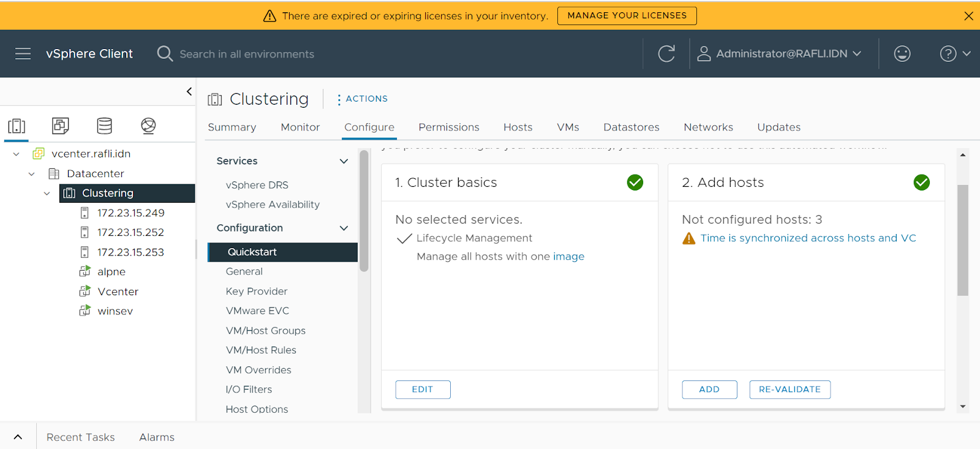Open the Help question mark menu
This screenshot has width=980, height=449.
pyautogui.click(x=955, y=54)
